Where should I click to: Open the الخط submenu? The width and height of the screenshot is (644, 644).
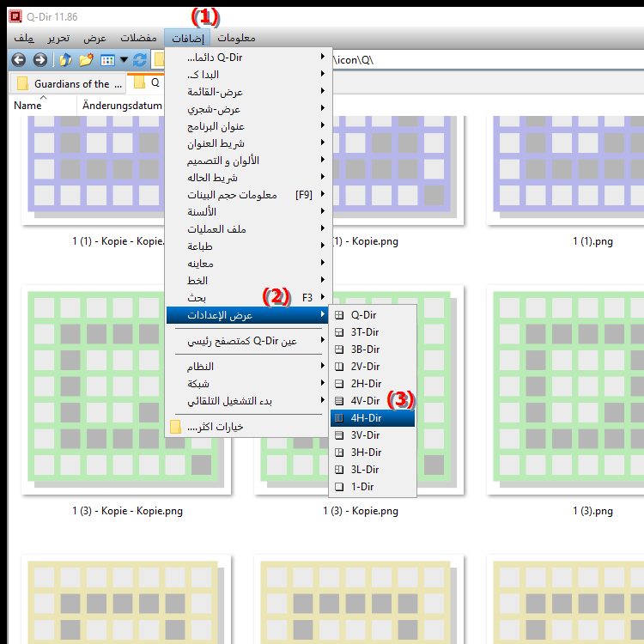[247, 281]
